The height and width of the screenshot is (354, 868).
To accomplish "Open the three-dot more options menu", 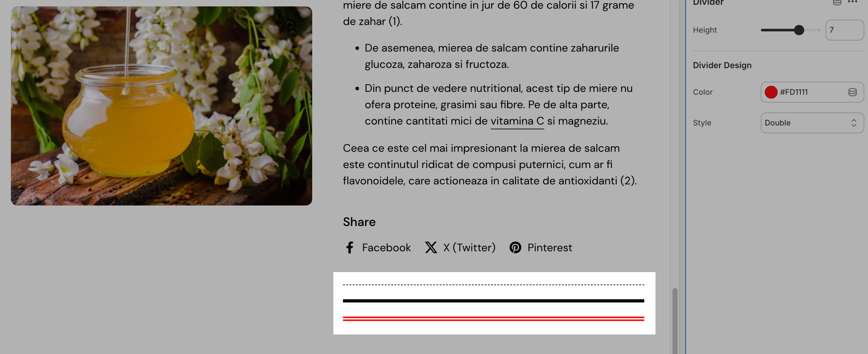I will pyautogui.click(x=852, y=2).
